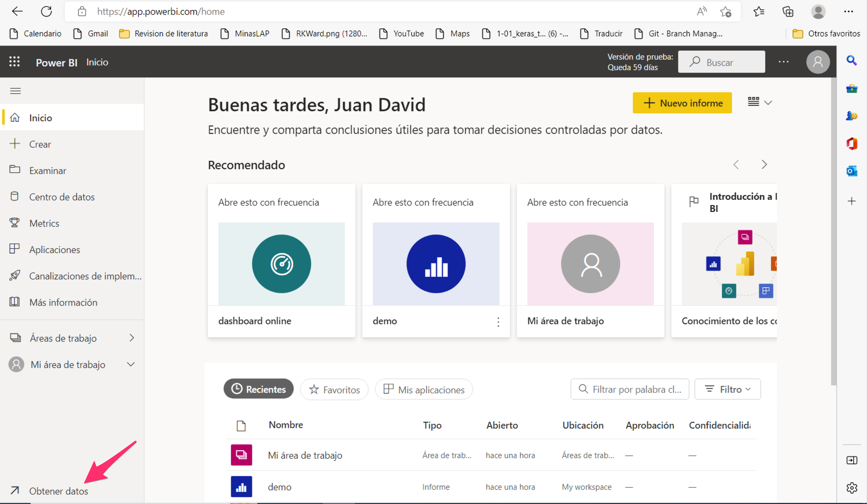Refresh the browser page
The height and width of the screenshot is (504, 867).
click(46, 11)
